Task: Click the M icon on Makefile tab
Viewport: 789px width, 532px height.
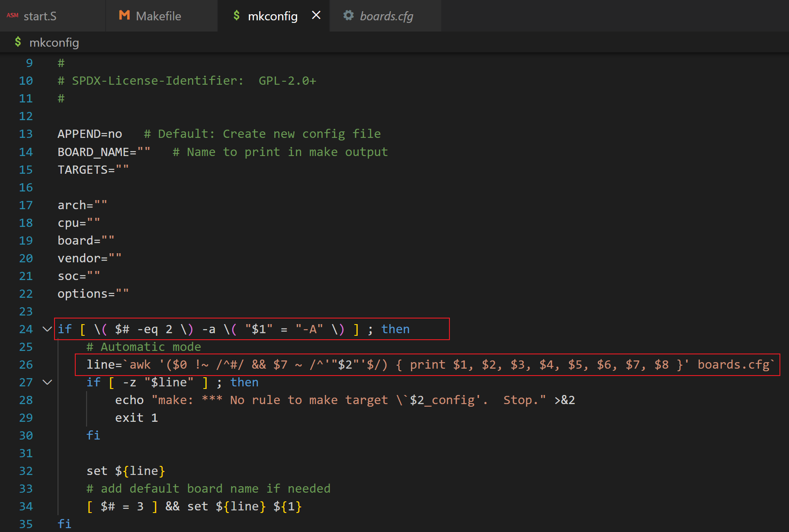Action: 125,16
